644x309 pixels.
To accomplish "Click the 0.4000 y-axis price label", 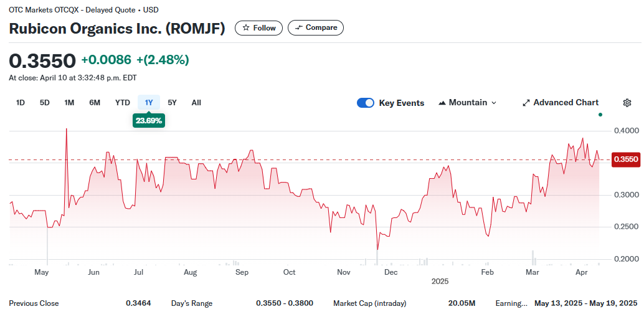I will click(x=625, y=131).
